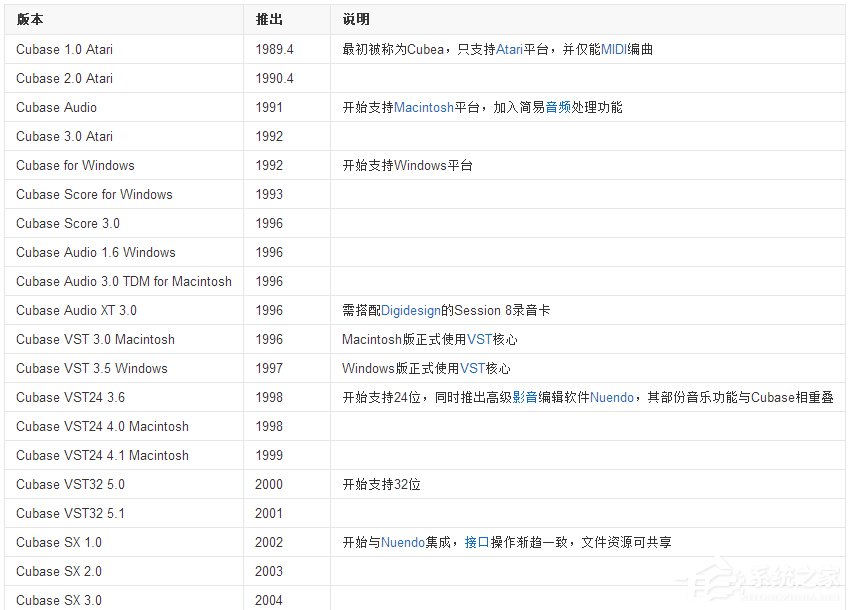Click the 2002 release year
849x610 pixels.
269,542
